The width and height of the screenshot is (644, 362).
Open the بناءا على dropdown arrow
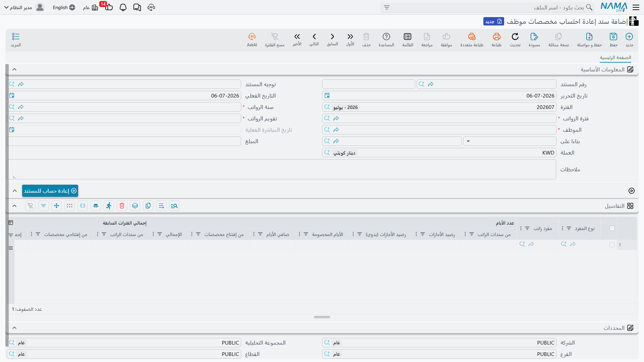468,141
